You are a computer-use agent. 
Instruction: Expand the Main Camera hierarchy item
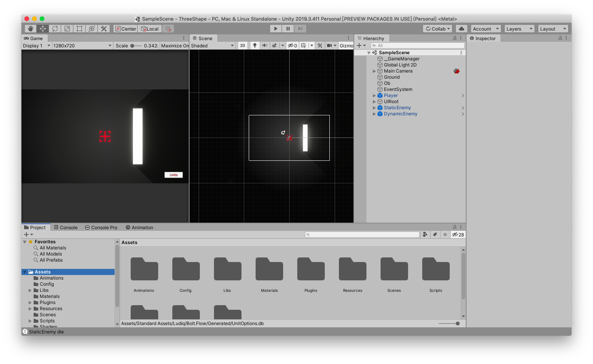click(374, 71)
